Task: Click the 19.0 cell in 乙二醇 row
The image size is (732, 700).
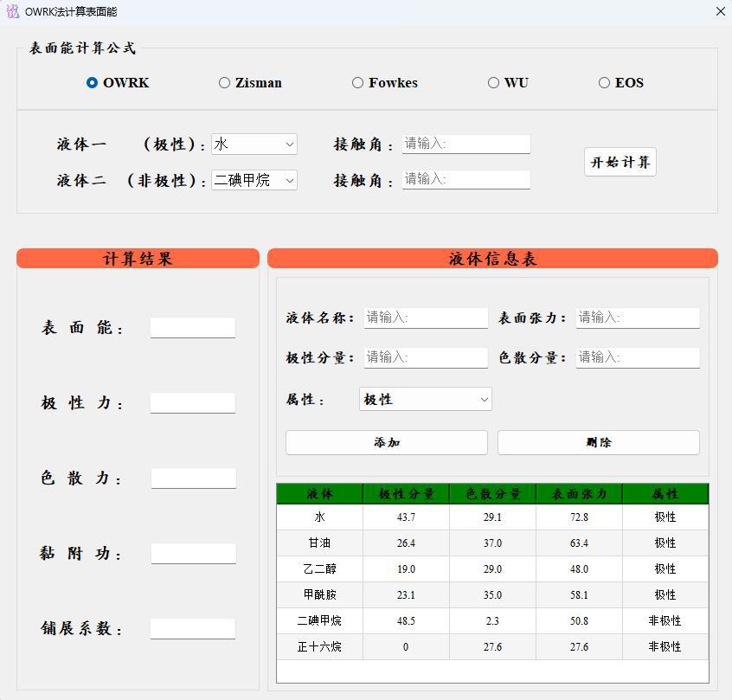Action: 406,568
